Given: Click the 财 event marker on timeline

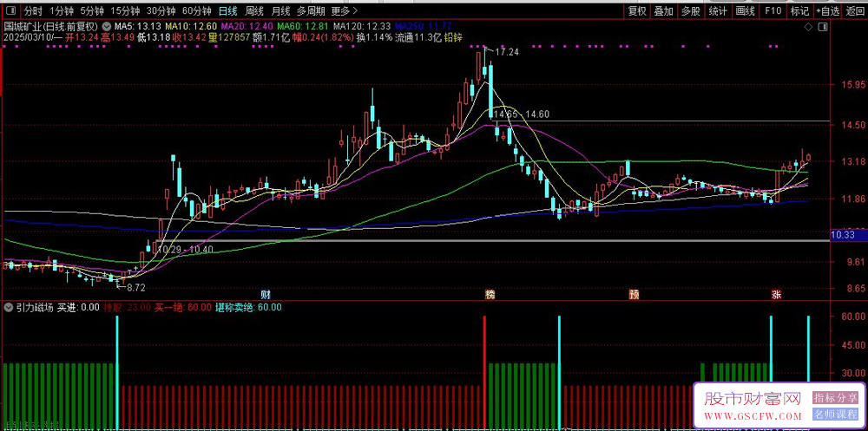Looking at the screenshot, I should 266,293.
